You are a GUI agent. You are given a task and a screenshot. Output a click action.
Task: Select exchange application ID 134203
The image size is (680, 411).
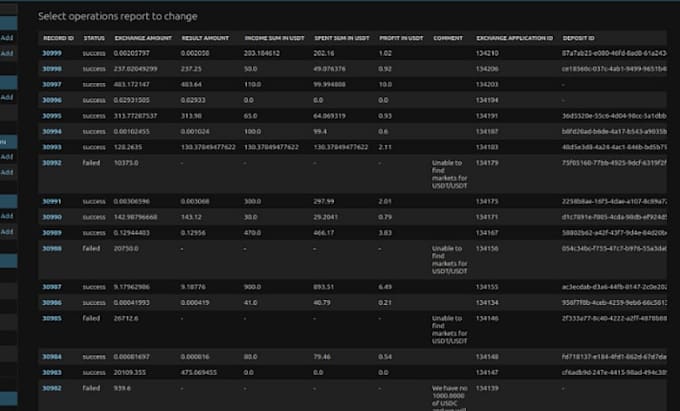[x=487, y=85]
